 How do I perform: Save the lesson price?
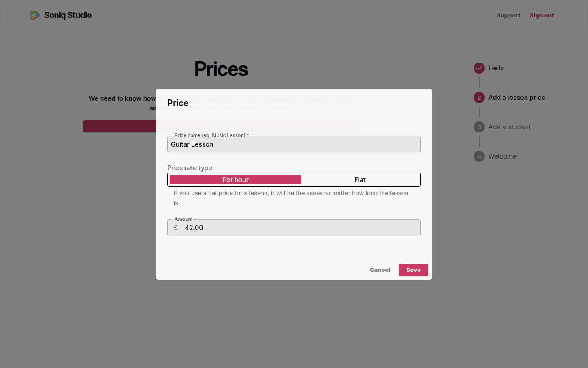pos(413,270)
